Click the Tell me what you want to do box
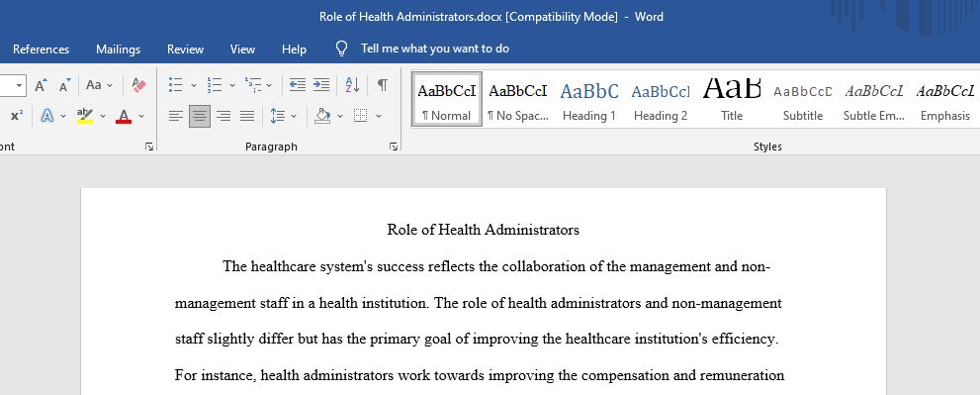 pyautogui.click(x=422, y=49)
